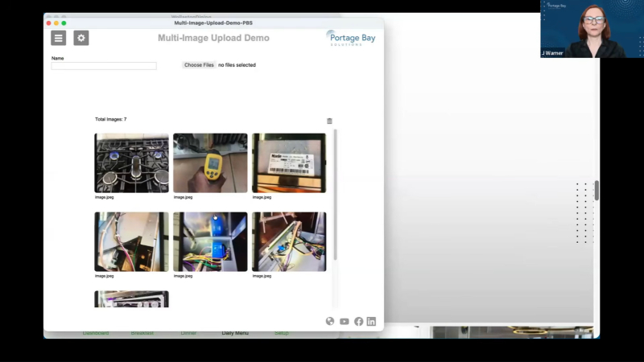Open the LinkedIn icon in footer

point(371,321)
